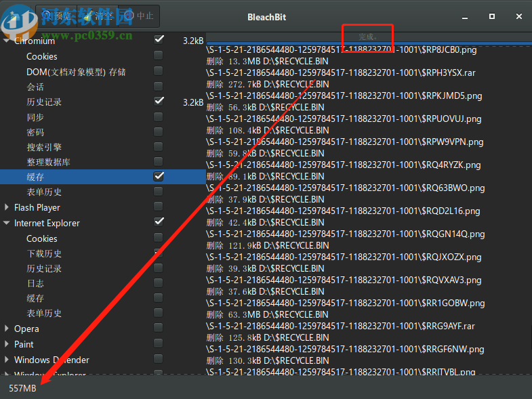Click the 预览 preview magnifier button

[x=56, y=16]
